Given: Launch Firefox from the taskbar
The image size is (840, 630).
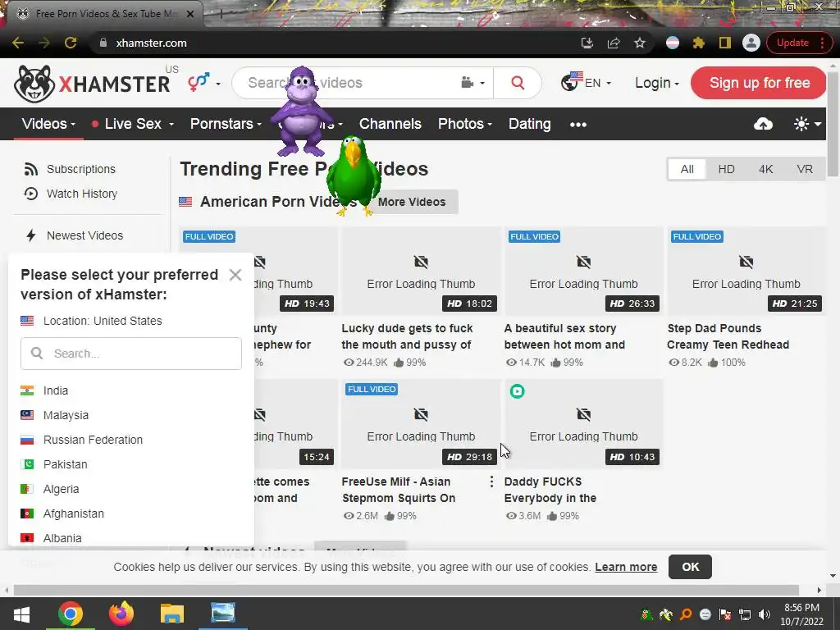Looking at the screenshot, I should 121,614.
